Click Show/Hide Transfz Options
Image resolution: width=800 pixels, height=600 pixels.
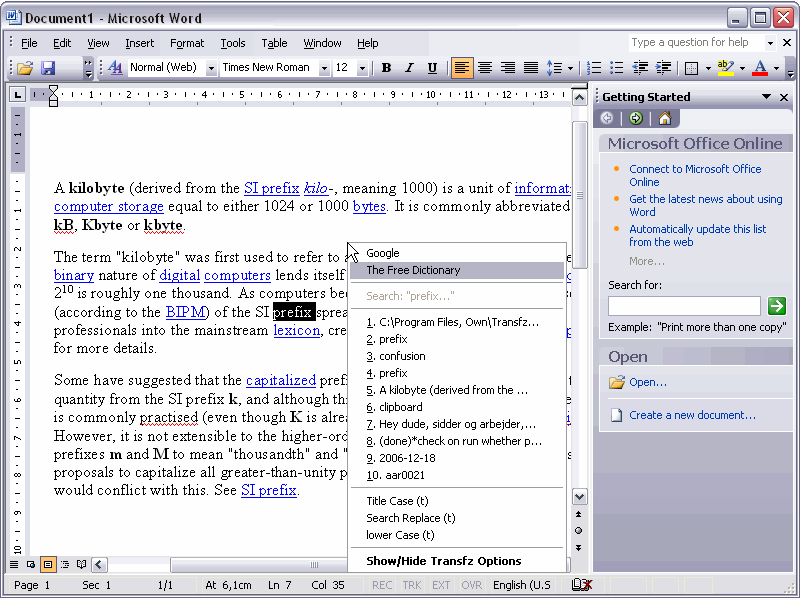coord(457,561)
